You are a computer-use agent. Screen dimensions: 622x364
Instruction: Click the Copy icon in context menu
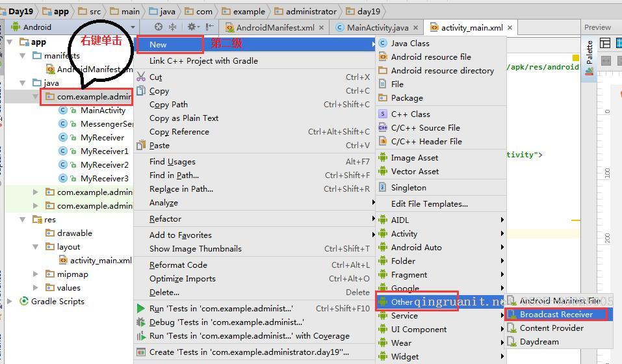(141, 91)
